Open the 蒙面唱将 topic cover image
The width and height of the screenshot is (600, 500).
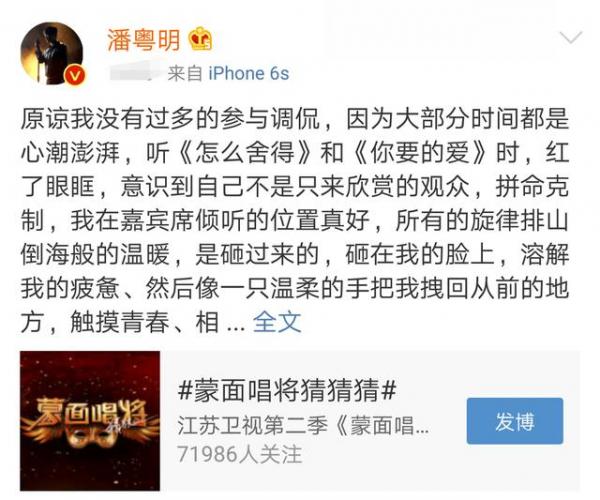coord(90,420)
